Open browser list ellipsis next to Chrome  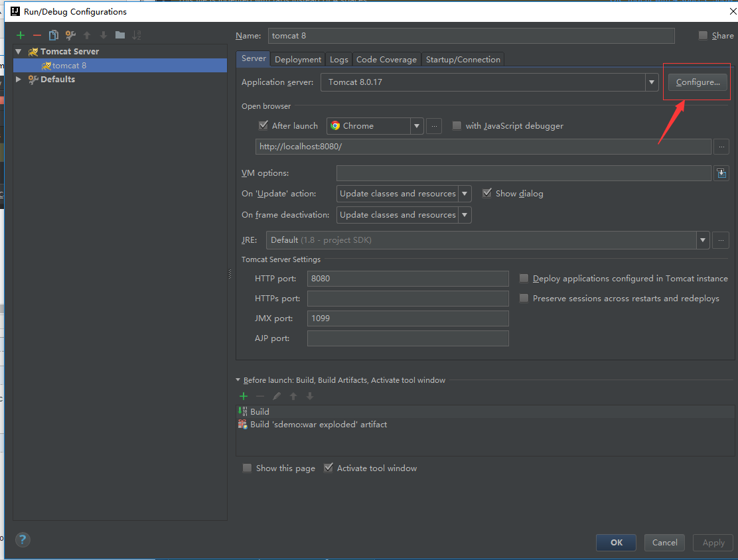tap(434, 126)
